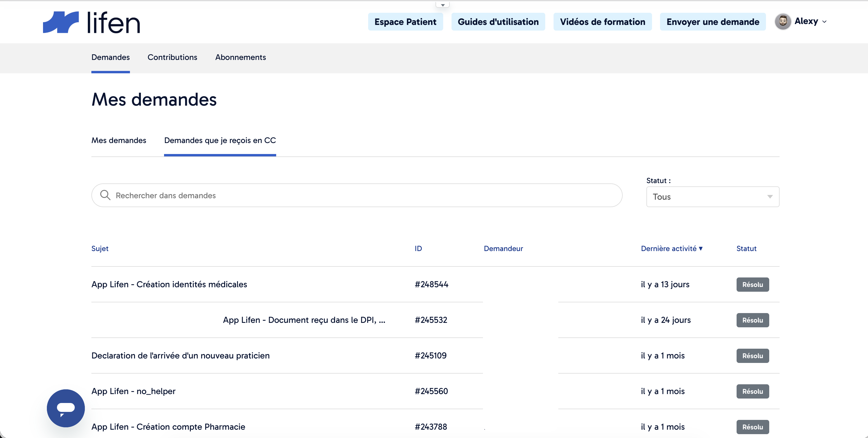The height and width of the screenshot is (438, 868).
Task: Open the Alexy user menu chevron
Action: click(824, 22)
